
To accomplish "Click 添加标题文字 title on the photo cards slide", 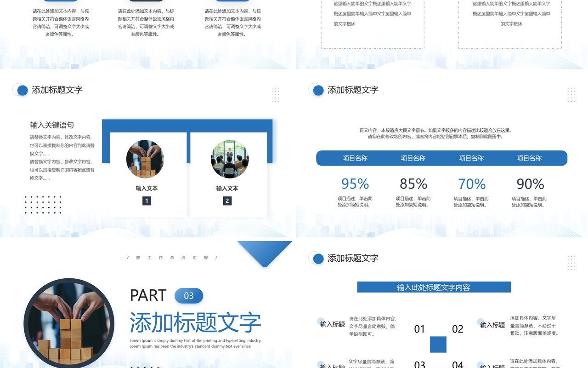I will (57, 90).
